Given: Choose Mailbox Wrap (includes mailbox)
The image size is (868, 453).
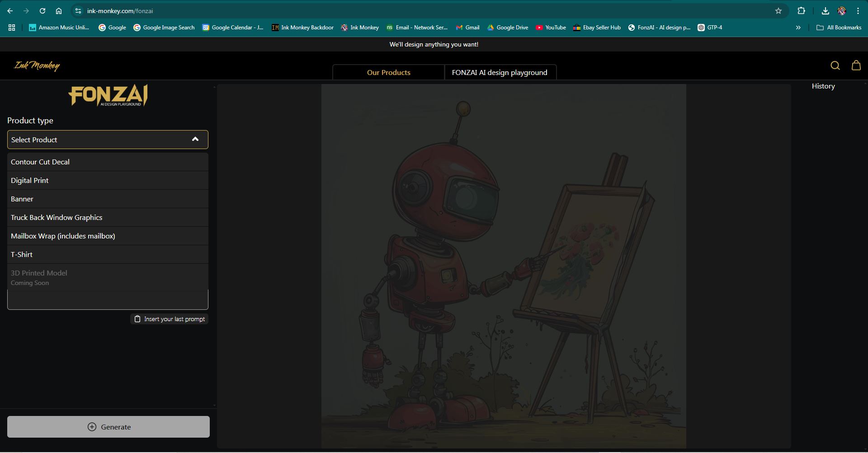Looking at the screenshot, I should pyautogui.click(x=108, y=236).
